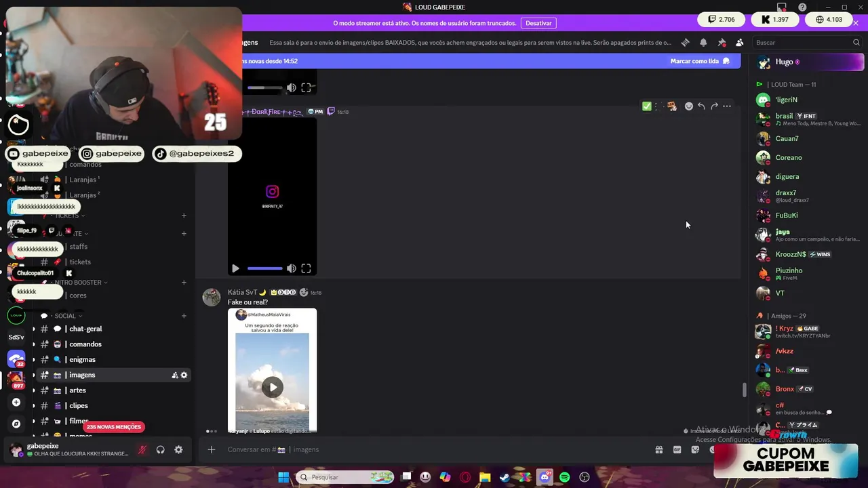Collapse the TICKETS category
This screenshot has height=488, width=868.
click(x=70, y=216)
